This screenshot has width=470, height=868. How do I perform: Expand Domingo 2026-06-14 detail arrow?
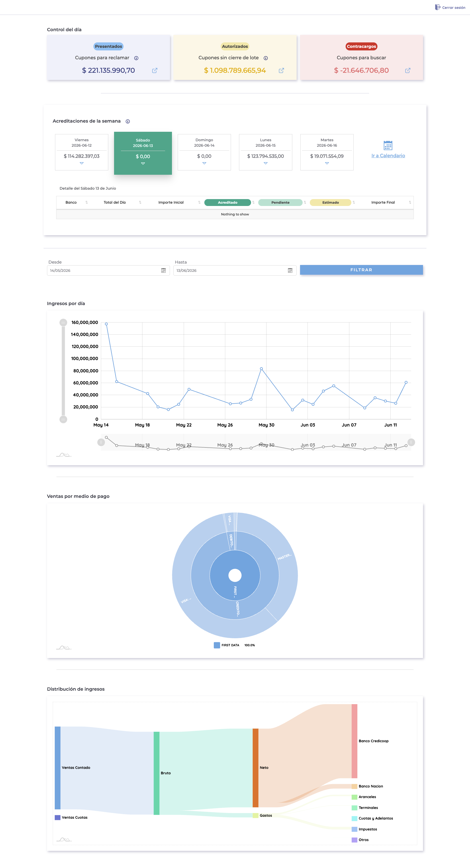pyautogui.click(x=204, y=163)
